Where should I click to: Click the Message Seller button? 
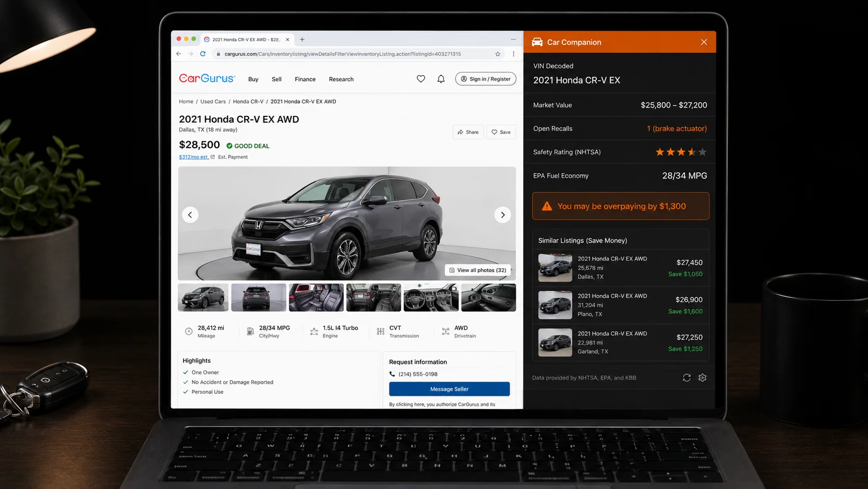pyautogui.click(x=450, y=389)
